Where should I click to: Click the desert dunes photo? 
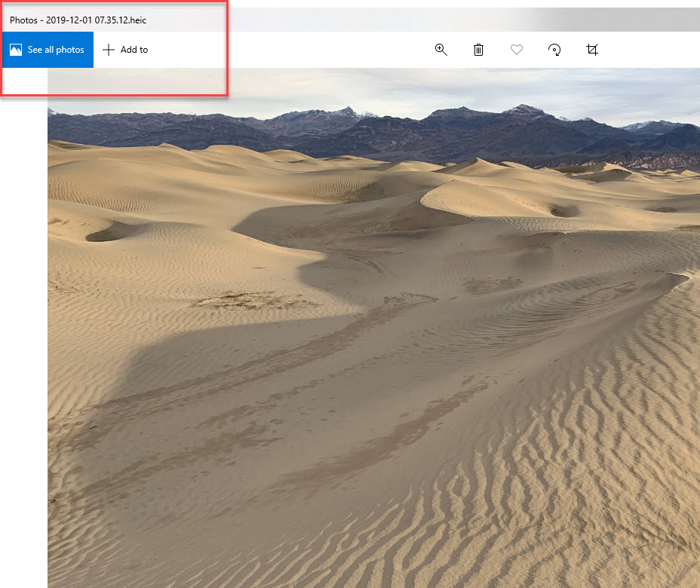pyautogui.click(x=373, y=328)
